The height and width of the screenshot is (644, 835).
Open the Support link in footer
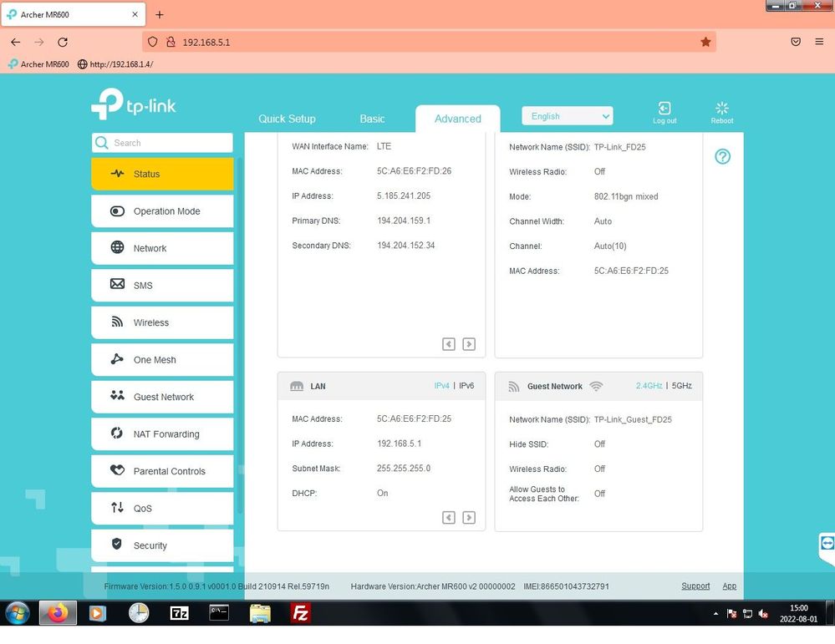tap(695, 586)
